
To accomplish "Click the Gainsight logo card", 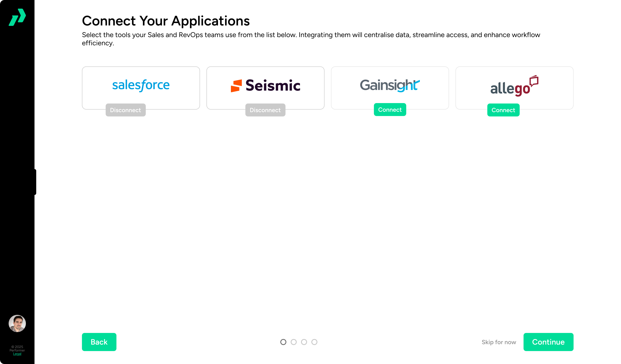I will tap(390, 85).
